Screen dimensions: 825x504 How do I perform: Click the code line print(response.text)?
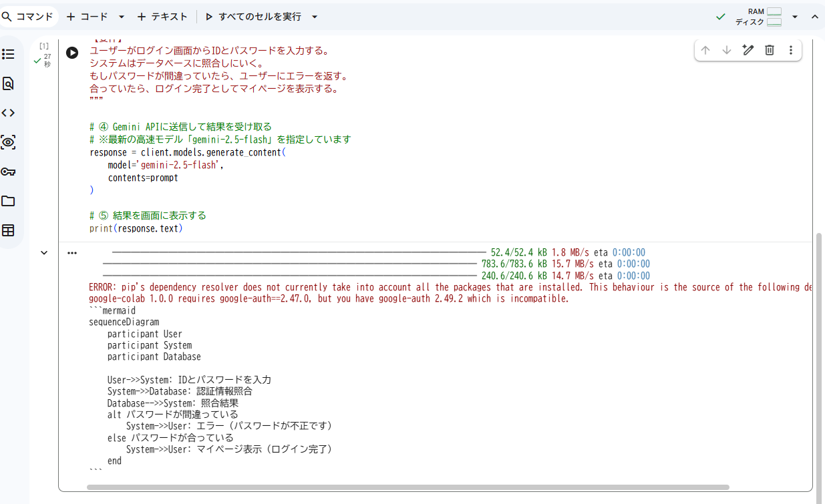tap(136, 228)
